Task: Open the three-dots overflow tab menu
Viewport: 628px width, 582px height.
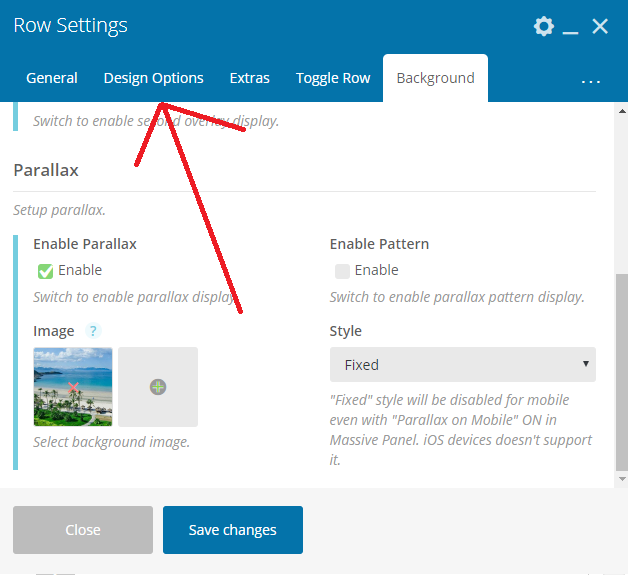Action: tap(590, 79)
